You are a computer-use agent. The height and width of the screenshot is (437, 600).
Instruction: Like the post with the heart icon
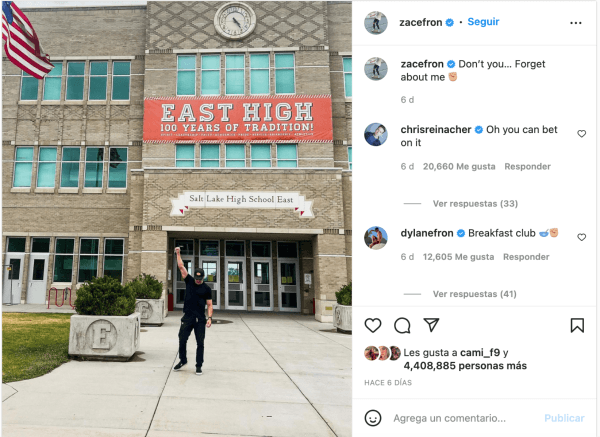[x=373, y=325]
